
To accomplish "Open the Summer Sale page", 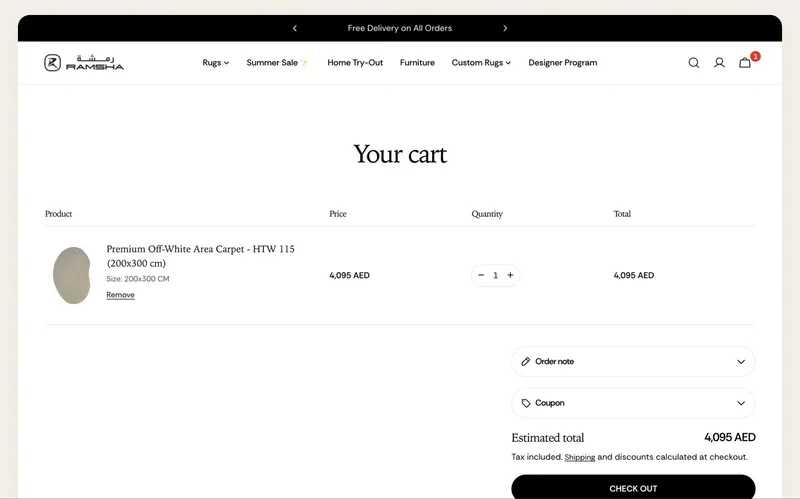I will [x=277, y=63].
